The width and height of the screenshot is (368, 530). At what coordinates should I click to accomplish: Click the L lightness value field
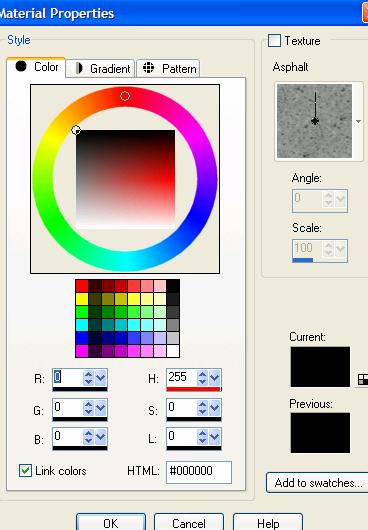(182, 436)
